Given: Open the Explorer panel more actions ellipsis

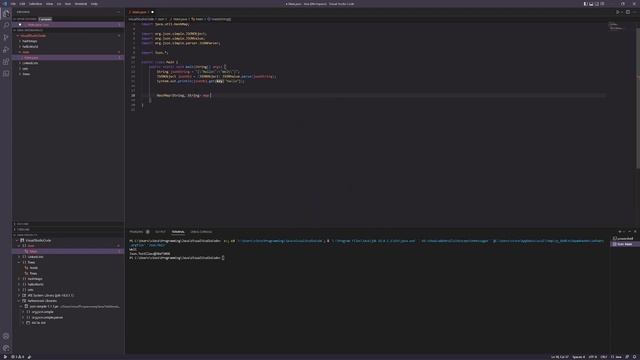Looking at the screenshot, I should point(119,12).
